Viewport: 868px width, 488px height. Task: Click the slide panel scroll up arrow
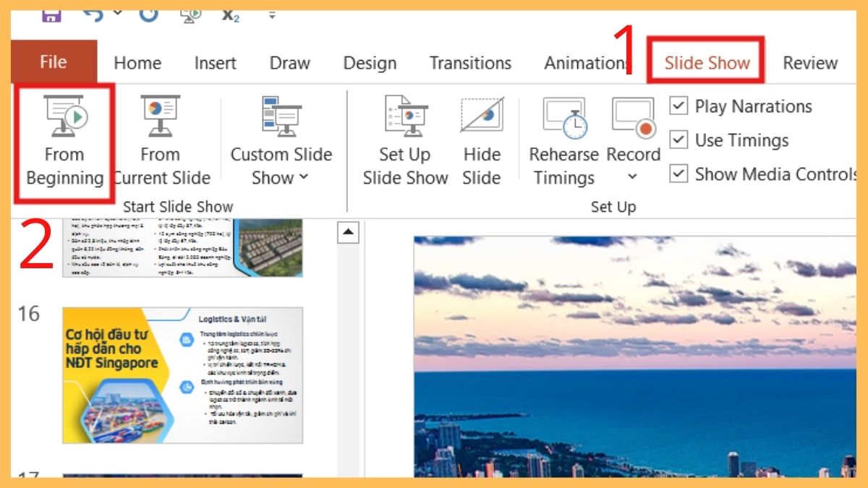pyautogui.click(x=349, y=232)
